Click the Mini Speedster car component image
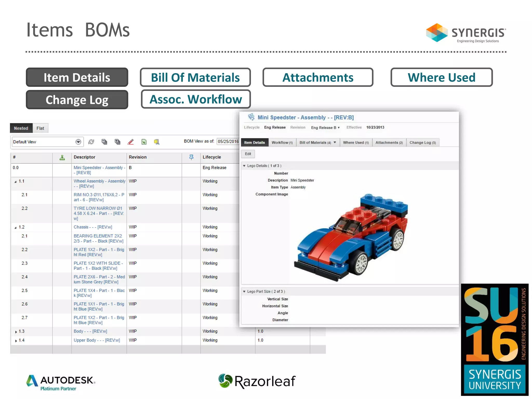 pos(351,238)
